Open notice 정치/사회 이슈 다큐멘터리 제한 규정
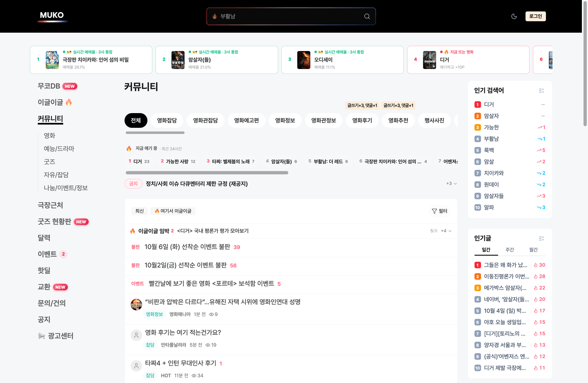This screenshot has height=383, width=588. (197, 184)
